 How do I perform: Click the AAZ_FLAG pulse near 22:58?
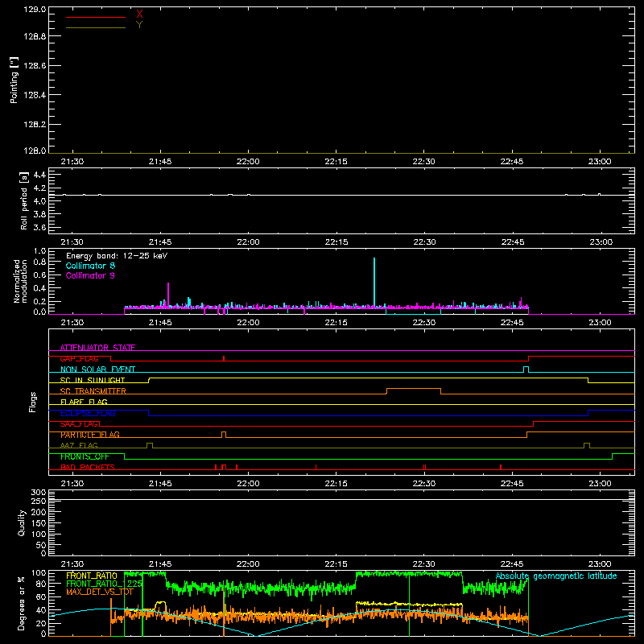coord(587,445)
